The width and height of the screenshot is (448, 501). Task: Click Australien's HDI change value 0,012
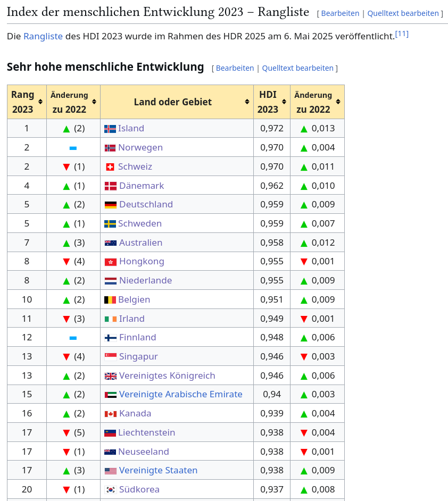pos(323,243)
